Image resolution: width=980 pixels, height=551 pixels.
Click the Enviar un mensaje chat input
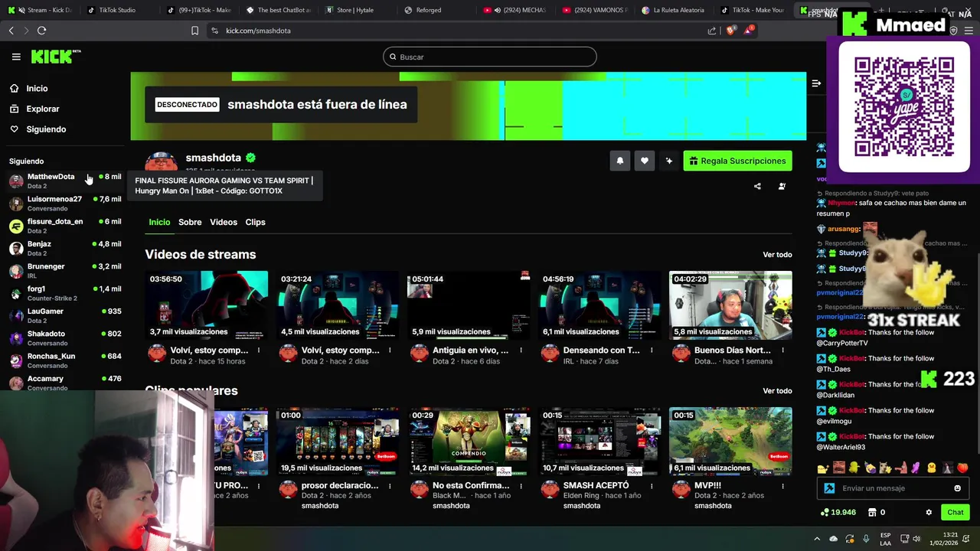(x=894, y=488)
